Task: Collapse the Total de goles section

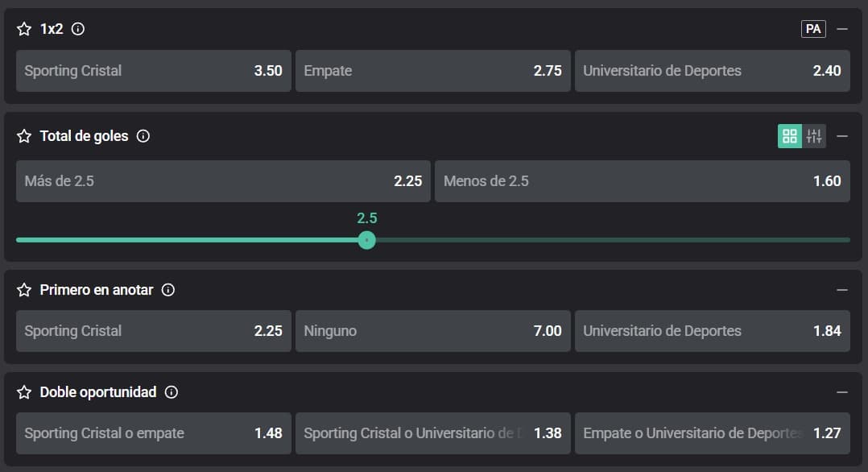Action: 842,136
